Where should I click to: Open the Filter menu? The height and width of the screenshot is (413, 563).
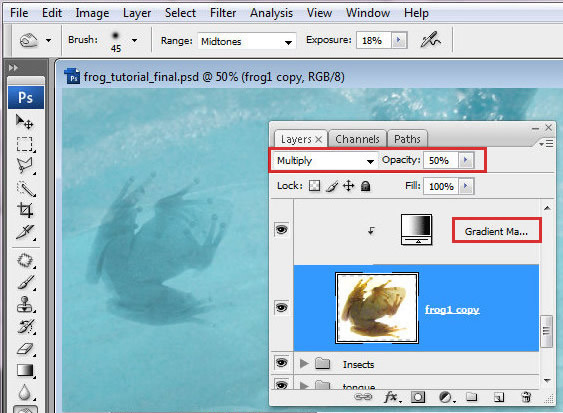click(x=223, y=13)
